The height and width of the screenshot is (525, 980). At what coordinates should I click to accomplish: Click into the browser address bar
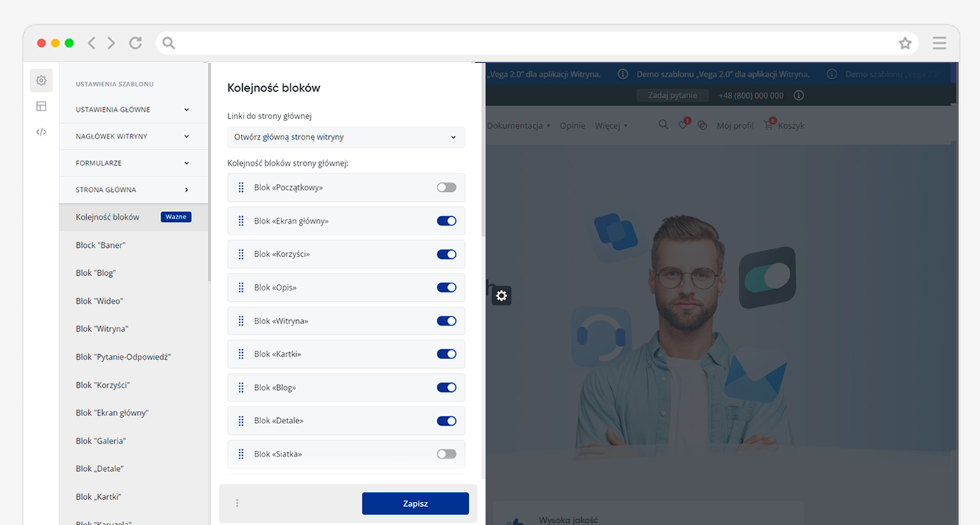click(535, 43)
